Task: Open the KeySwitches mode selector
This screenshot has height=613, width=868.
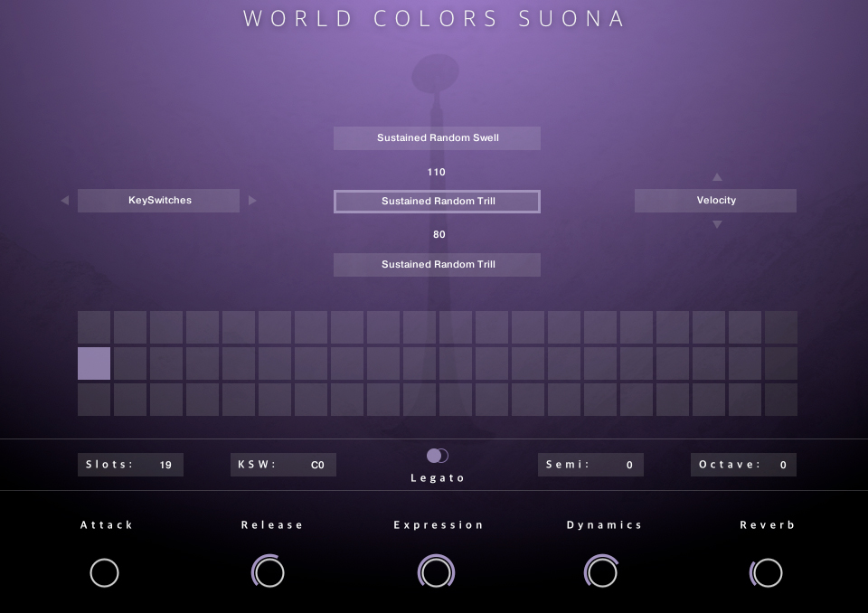Action: [x=159, y=201]
